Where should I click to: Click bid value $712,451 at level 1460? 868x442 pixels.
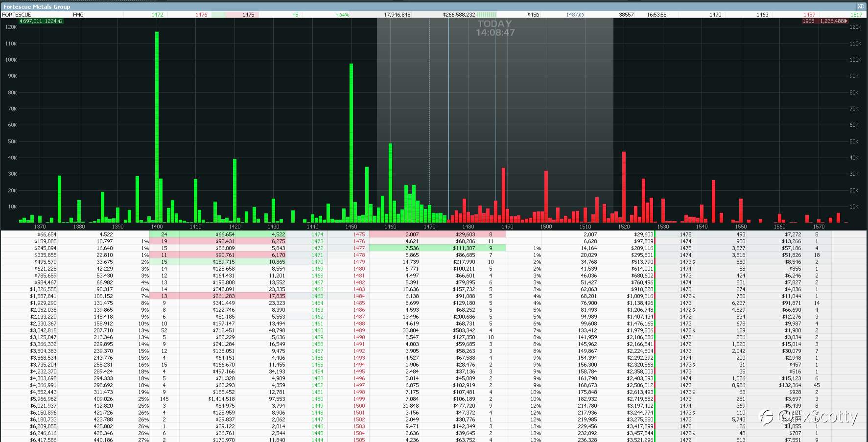225,330
